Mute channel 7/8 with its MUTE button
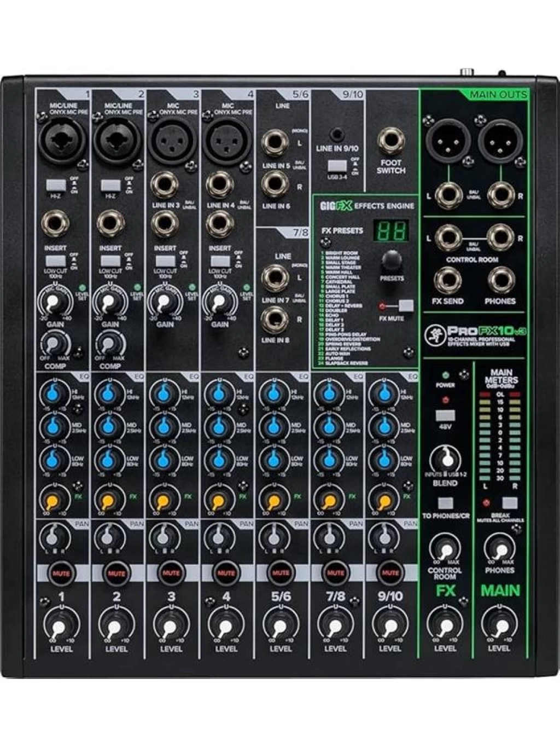 pyautogui.click(x=335, y=573)
